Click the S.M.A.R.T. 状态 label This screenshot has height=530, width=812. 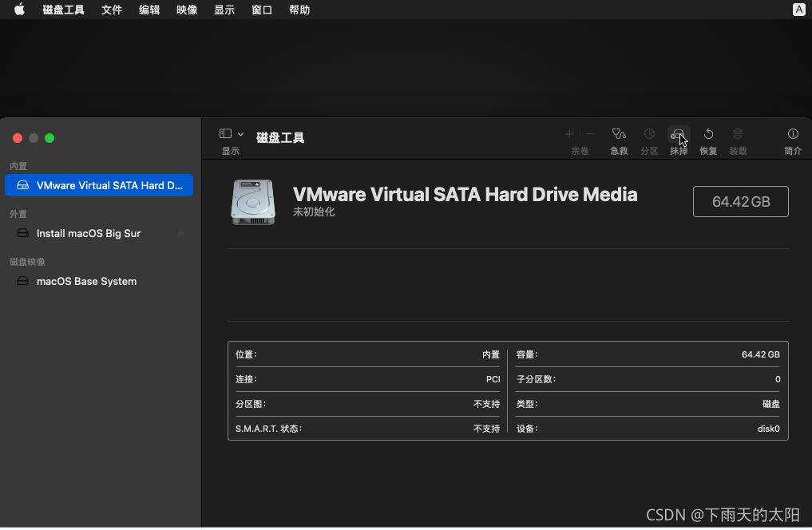tap(268, 429)
